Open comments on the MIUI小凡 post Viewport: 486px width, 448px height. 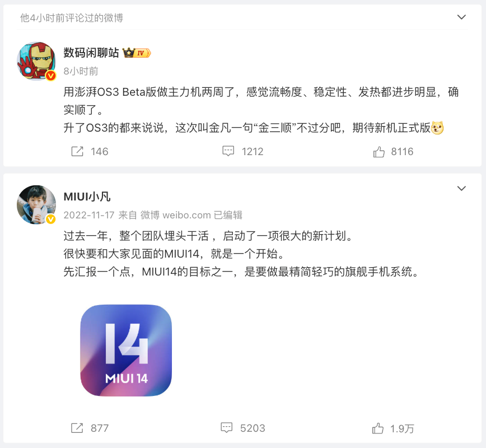coord(227,428)
